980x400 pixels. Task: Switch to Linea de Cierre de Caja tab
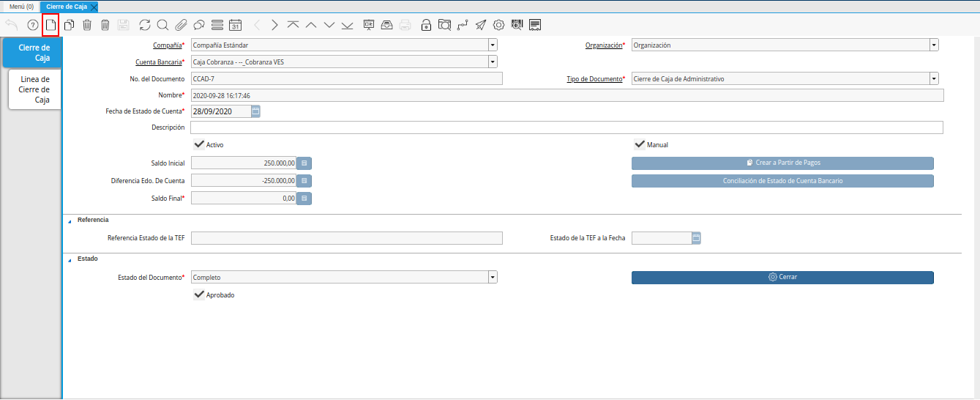pyautogui.click(x=34, y=89)
